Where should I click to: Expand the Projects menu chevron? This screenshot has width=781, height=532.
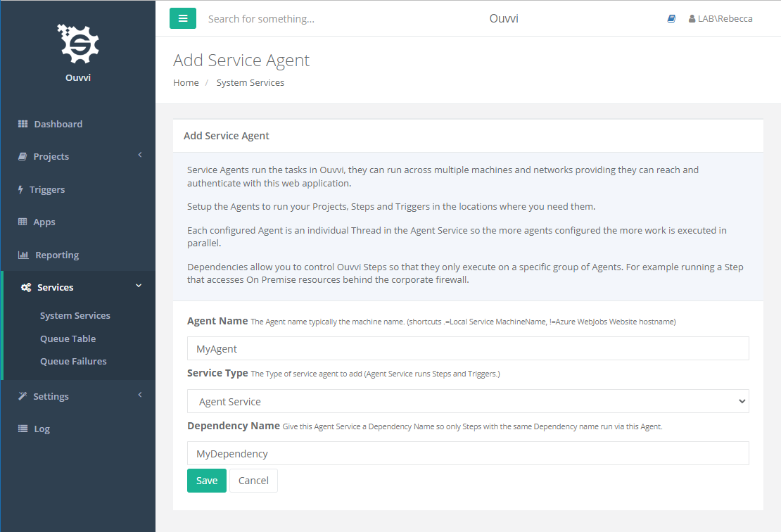[x=140, y=155]
